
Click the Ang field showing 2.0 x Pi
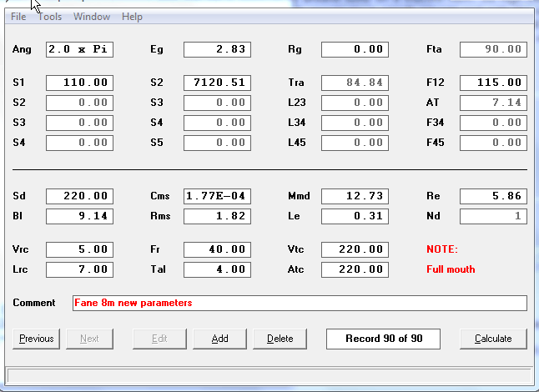[79, 49]
